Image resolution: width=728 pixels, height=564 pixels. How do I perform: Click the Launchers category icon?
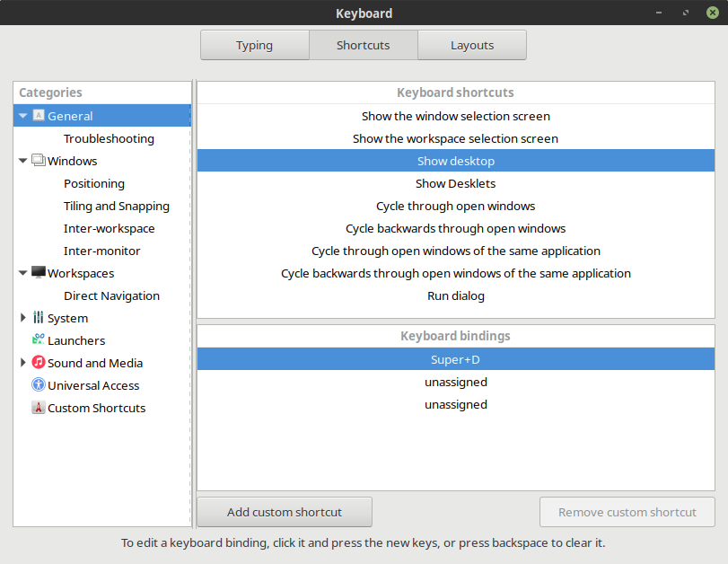[x=37, y=340]
